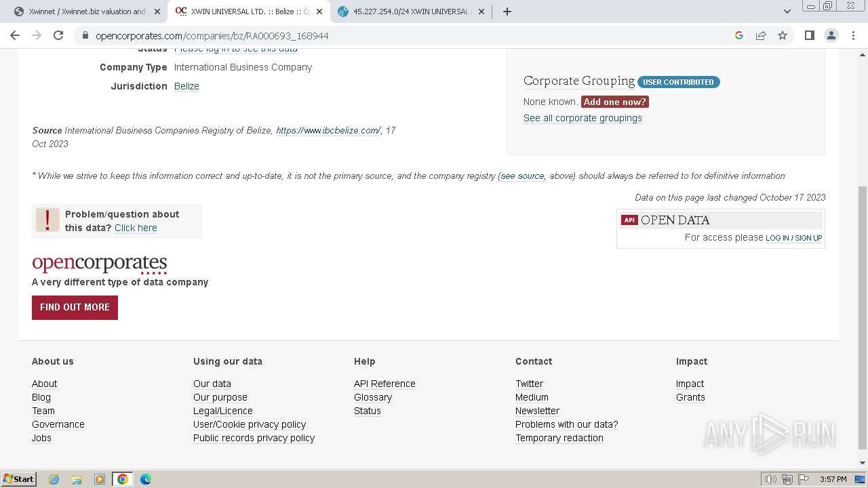Open the Grants footer link
The width and height of the screenshot is (868, 488).
pyautogui.click(x=690, y=397)
